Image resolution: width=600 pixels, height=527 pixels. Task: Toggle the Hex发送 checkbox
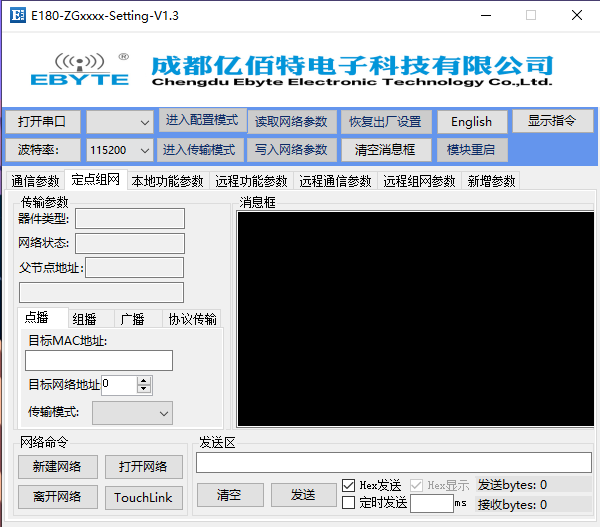click(348, 485)
